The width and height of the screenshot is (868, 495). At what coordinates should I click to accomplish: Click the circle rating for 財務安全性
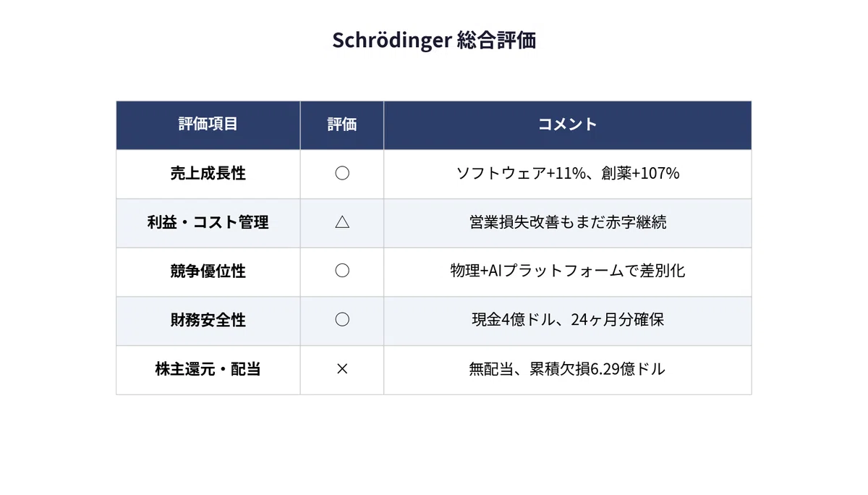[342, 320]
